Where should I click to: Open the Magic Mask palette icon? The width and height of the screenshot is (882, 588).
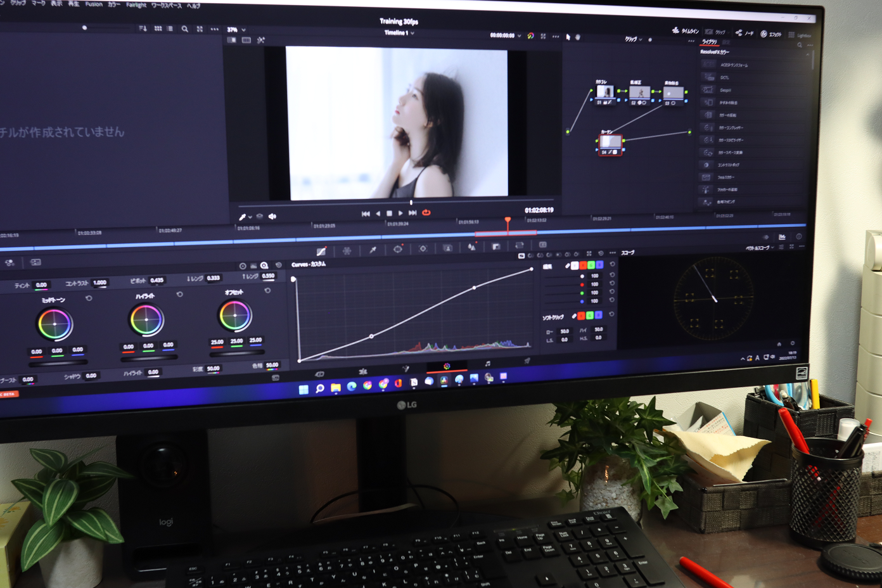(x=447, y=248)
